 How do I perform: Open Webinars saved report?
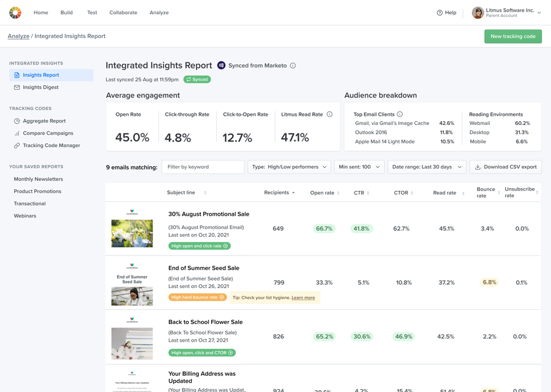click(25, 216)
